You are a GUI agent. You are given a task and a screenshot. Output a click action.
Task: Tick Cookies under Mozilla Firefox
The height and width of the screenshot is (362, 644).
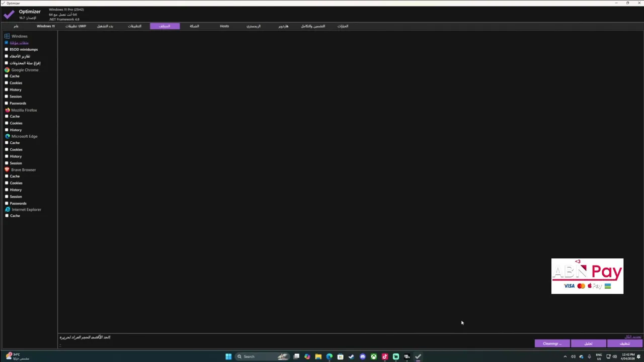click(7, 123)
